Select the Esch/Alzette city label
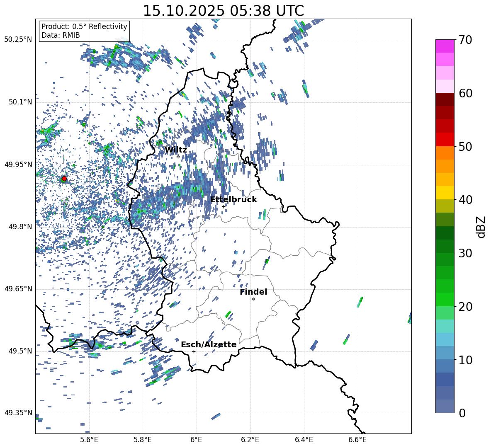Image resolution: width=491 pixels, height=448 pixels. click(x=209, y=344)
